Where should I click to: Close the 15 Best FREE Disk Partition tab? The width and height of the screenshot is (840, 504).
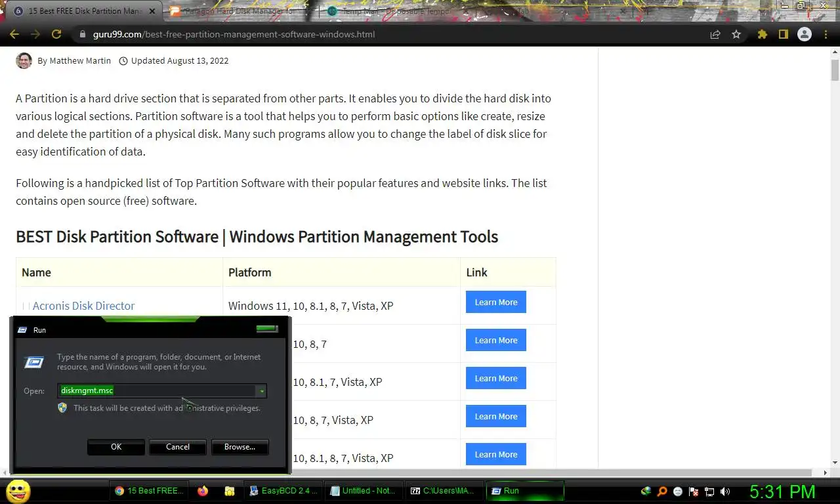pyautogui.click(x=152, y=11)
